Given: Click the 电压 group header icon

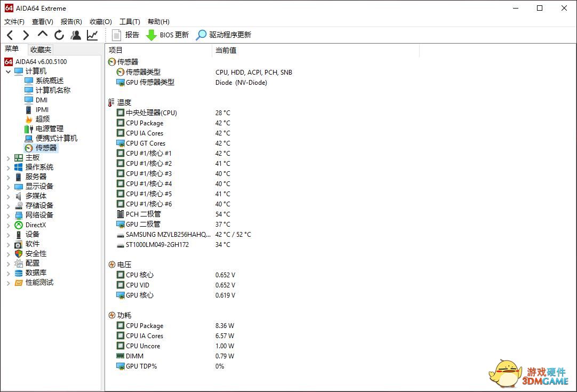Looking at the screenshot, I should click(x=112, y=265).
